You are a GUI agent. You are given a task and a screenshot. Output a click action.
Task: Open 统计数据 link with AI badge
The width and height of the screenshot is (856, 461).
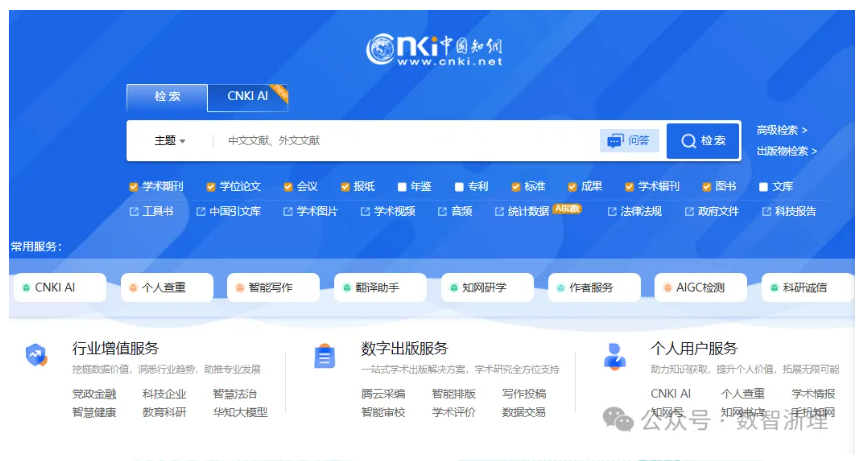[528, 212]
